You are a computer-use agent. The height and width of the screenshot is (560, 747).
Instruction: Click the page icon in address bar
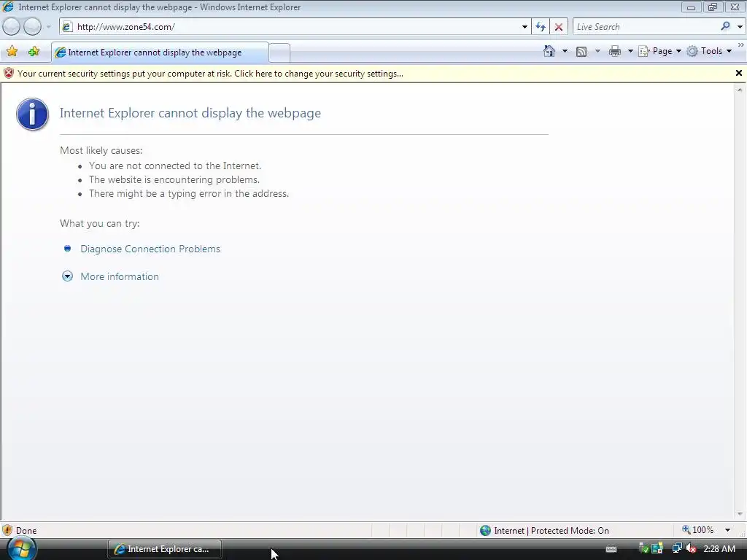point(67,27)
